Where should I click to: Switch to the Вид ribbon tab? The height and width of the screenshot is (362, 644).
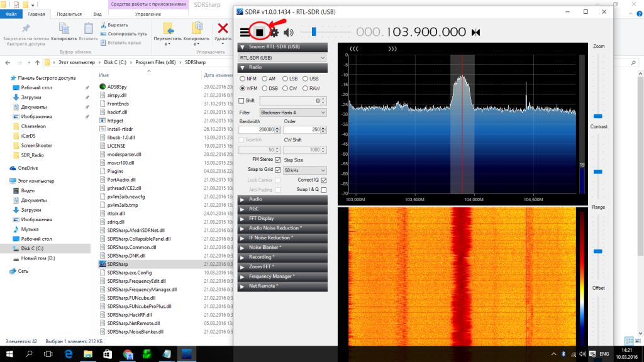pyautogui.click(x=97, y=13)
